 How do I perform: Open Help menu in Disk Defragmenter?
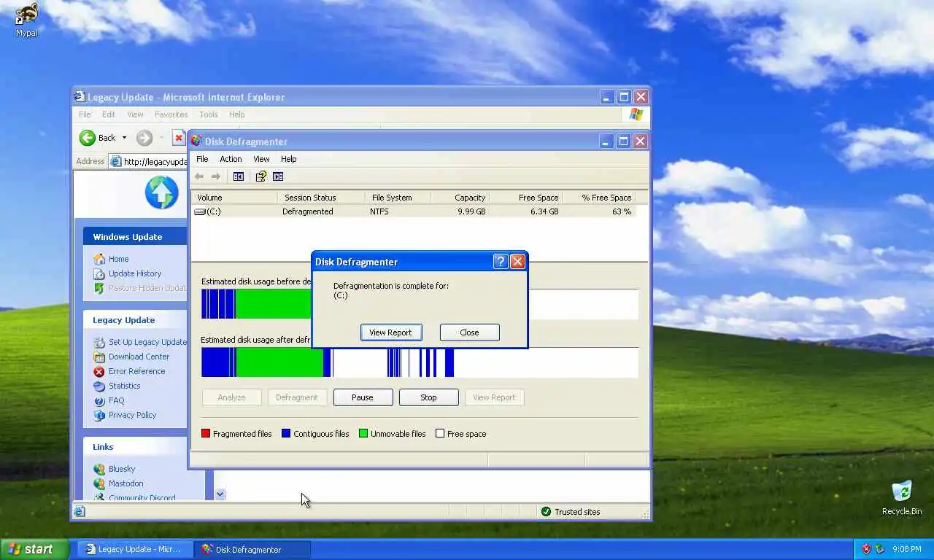click(289, 159)
